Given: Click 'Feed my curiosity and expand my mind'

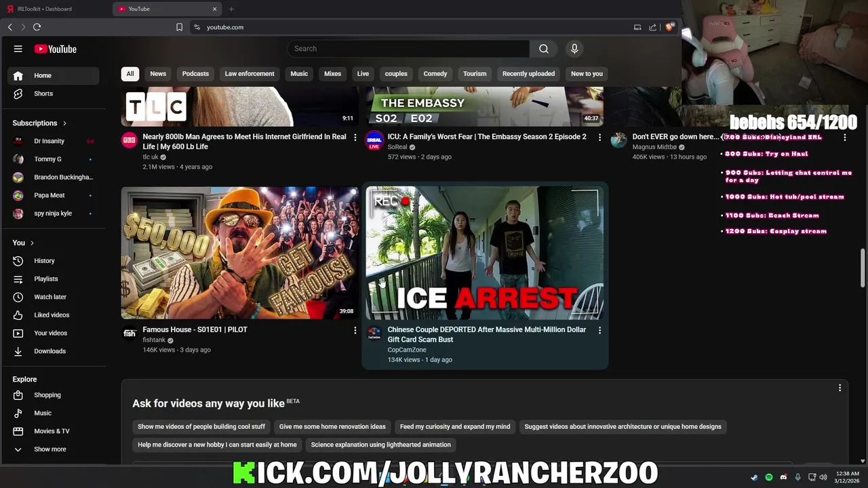Looking at the screenshot, I should [x=455, y=427].
